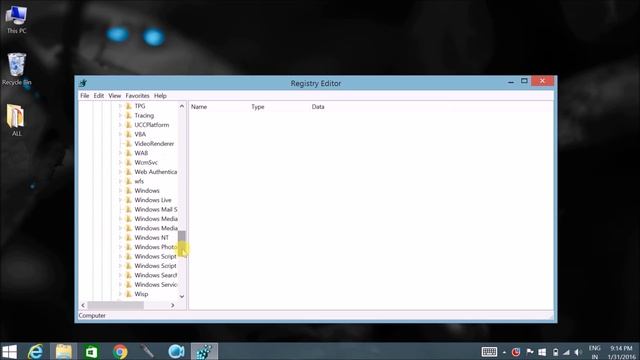Show hidden tray icons arrow
640x360 pixels.
tap(504, 352)
